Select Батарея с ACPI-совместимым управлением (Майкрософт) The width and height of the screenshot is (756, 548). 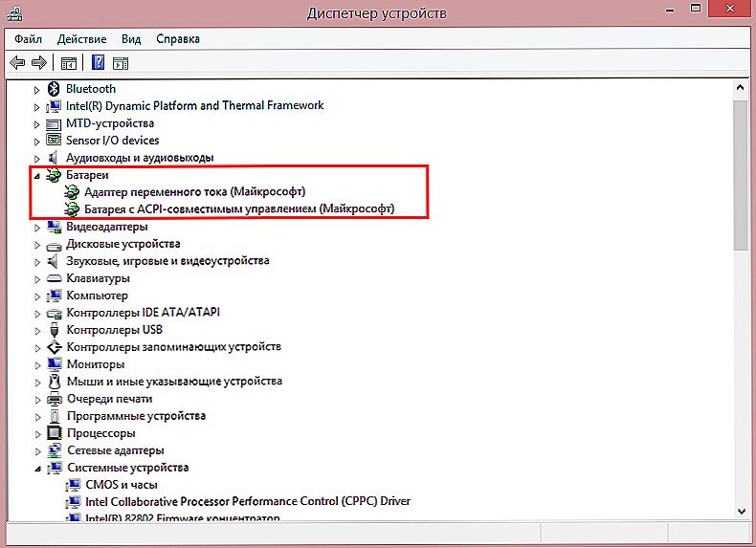[239, 208]
